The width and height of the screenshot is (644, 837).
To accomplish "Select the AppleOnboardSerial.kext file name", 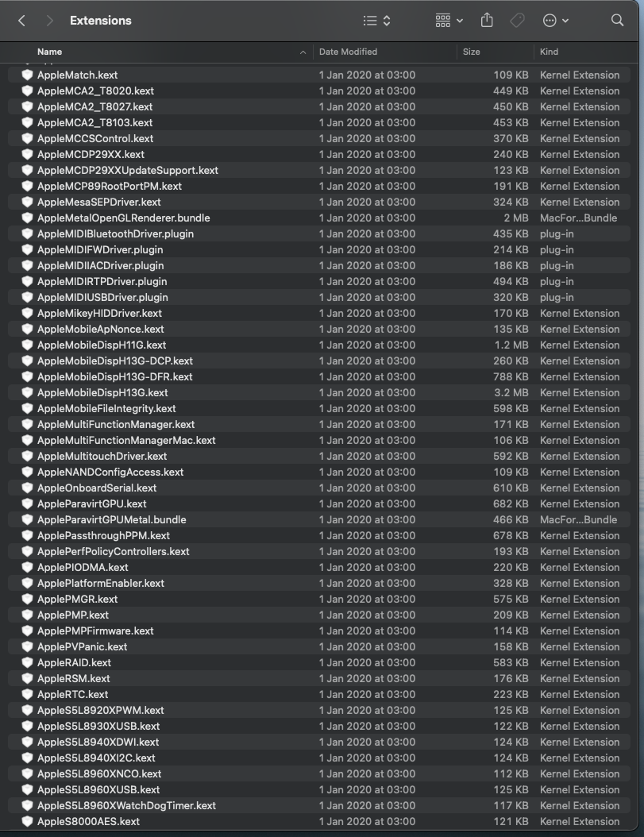I will coord(97,488).
